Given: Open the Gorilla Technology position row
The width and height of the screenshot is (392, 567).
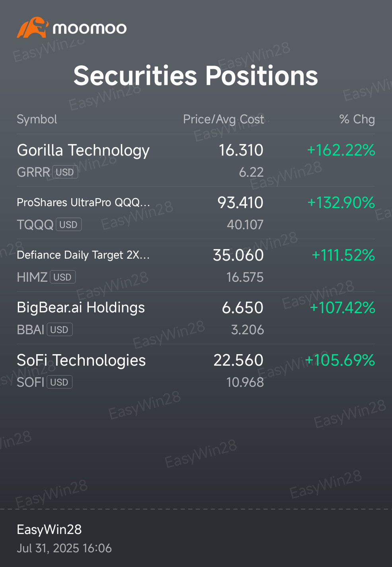Looking at the screenshot, I should pyautogui.click(x=196, y=160).
